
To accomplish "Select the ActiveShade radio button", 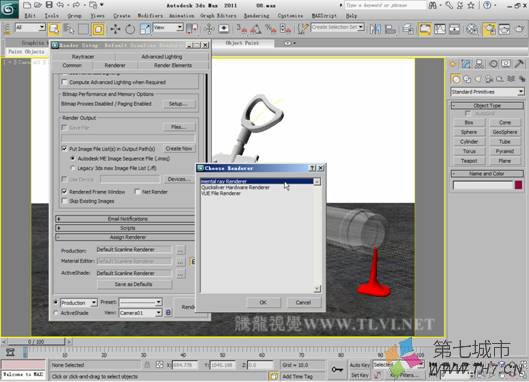I will point(56,313).
